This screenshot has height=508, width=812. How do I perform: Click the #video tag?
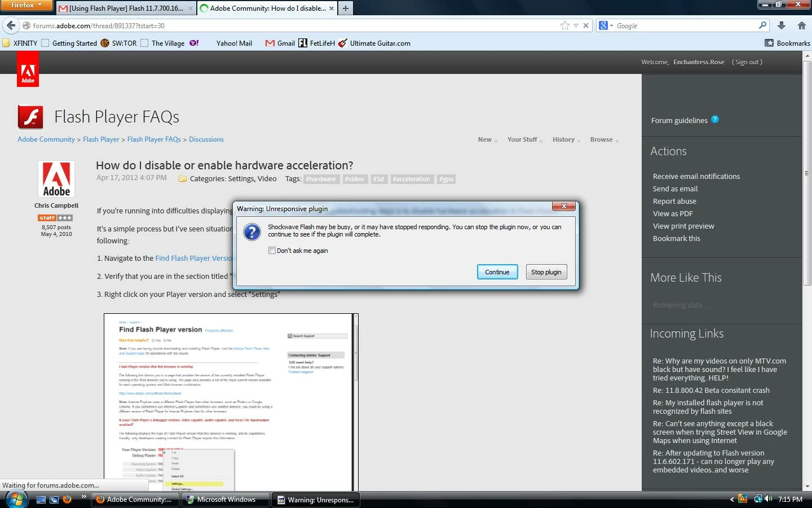pyautogui.click(x=355, y=179)
